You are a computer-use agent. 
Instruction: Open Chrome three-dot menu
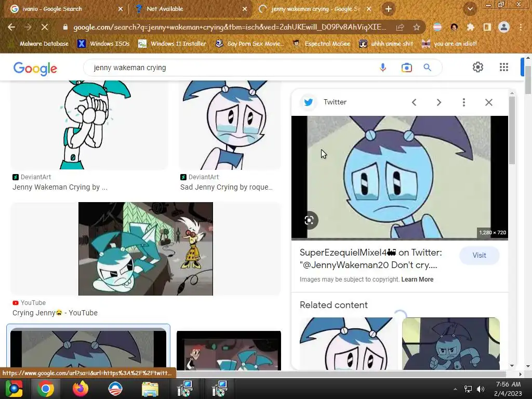pos(521,27)
